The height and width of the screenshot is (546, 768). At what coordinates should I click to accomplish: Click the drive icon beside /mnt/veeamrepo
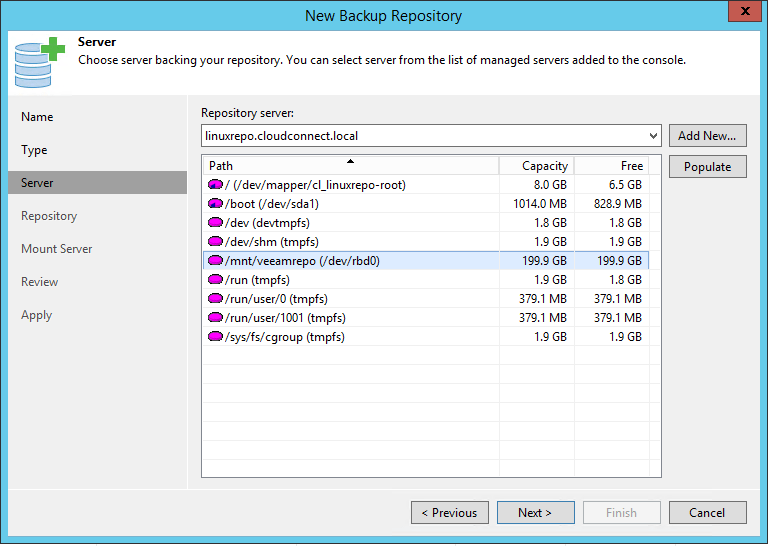pos(215,261)
